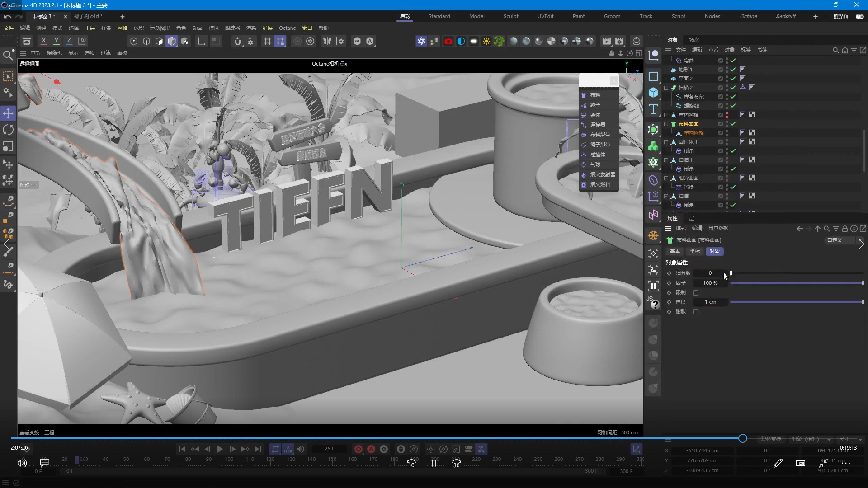This screenshot has width=868, height=488.
Task: Select the Scale tool in left toolbar
Action: click(8, 146)
